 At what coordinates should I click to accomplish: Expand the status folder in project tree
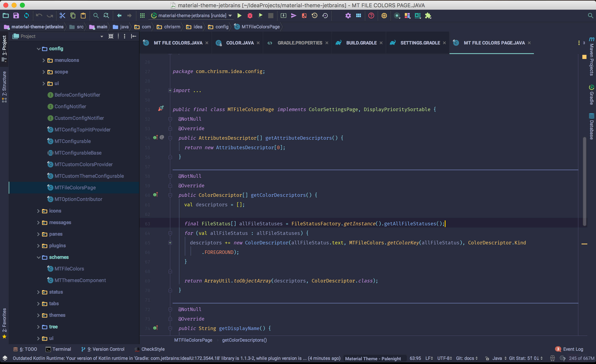click(39, 292)
